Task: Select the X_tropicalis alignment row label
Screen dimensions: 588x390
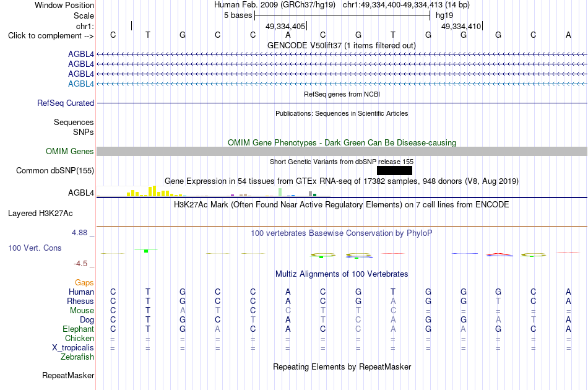Action: [73, 348]
